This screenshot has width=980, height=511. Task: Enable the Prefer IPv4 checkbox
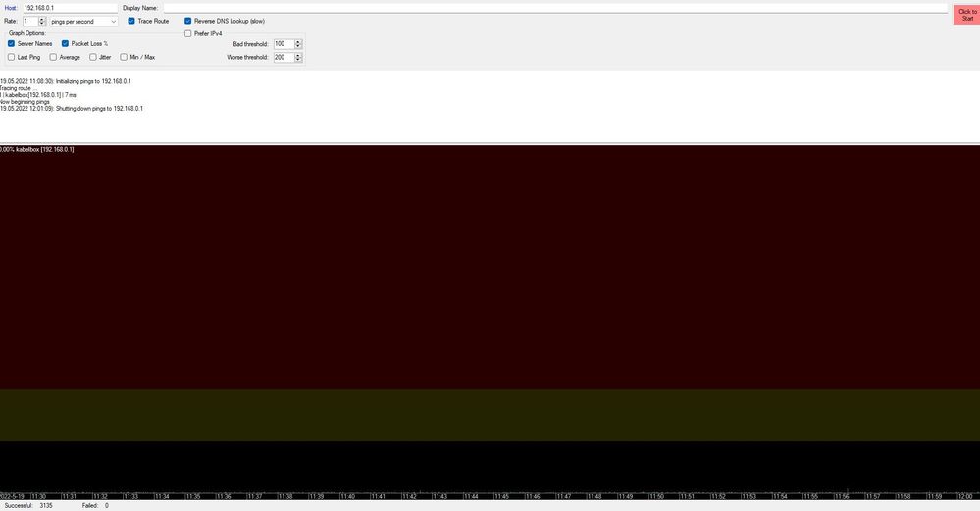pyautogui.click(x=187, y=33)
